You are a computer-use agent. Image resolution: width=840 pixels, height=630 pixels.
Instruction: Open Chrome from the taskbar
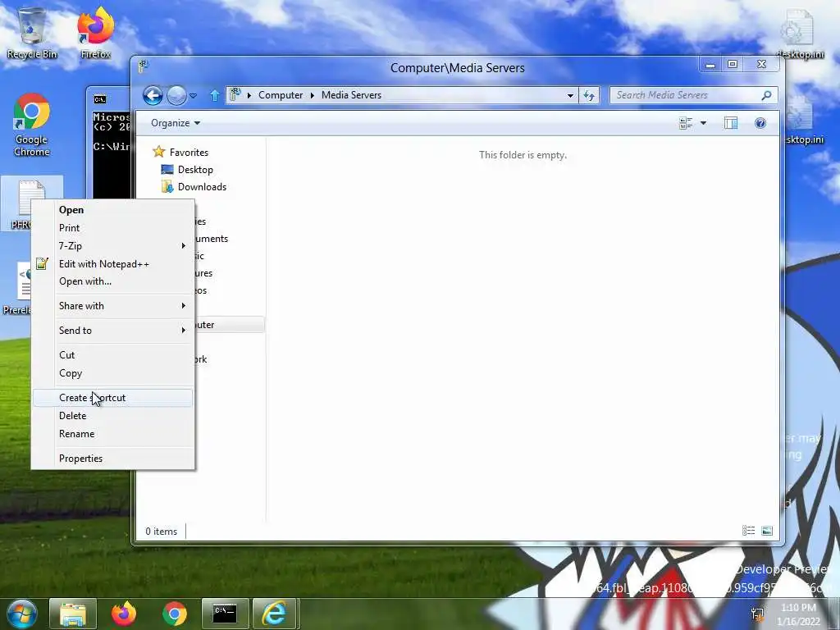tap(175, 614)
